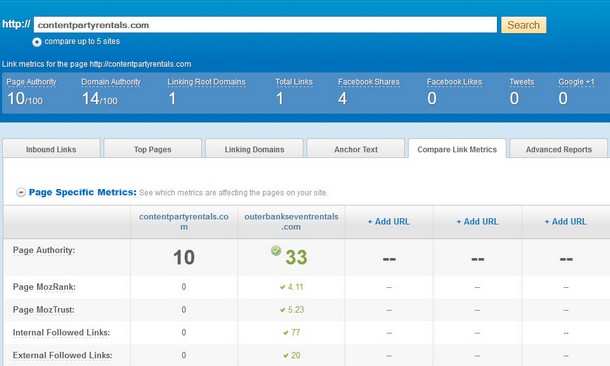The image size is (610, 366).
Task: Click the 'Internal Followed Links:' row label
Action: tap(61, 333)
